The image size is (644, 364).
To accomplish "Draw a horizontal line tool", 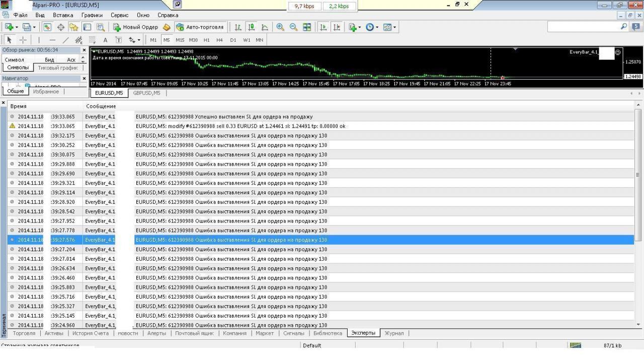I will [x=52, y=40].
